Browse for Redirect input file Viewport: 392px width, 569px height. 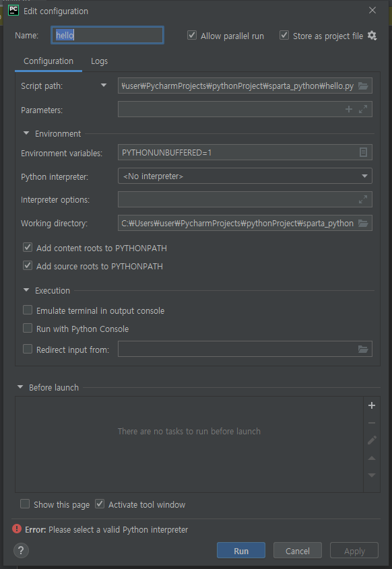tap(363, 349)
